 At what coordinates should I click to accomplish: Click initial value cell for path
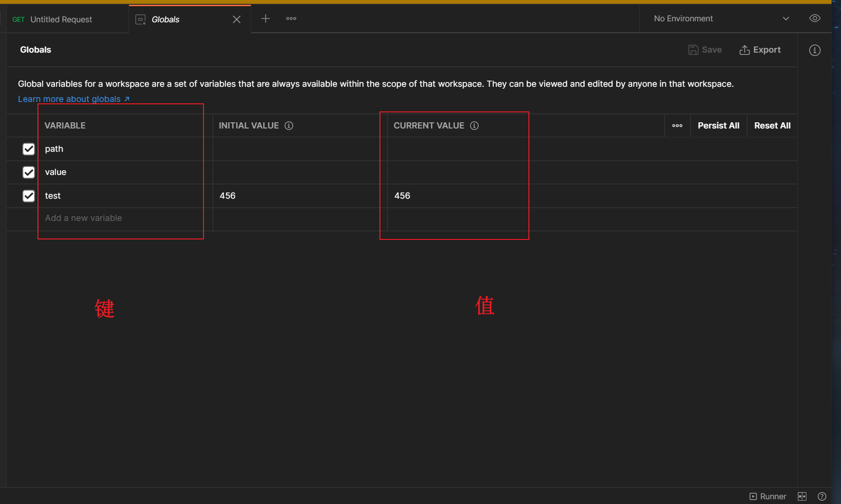300,149
